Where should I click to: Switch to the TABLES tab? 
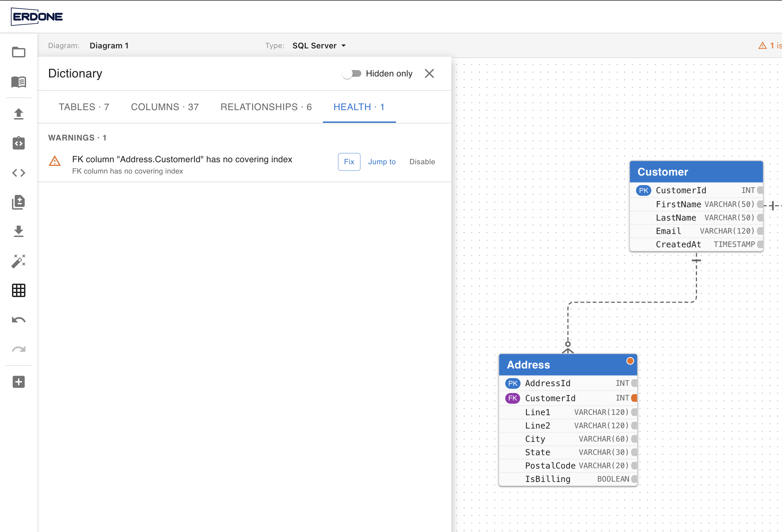point(84,107)
